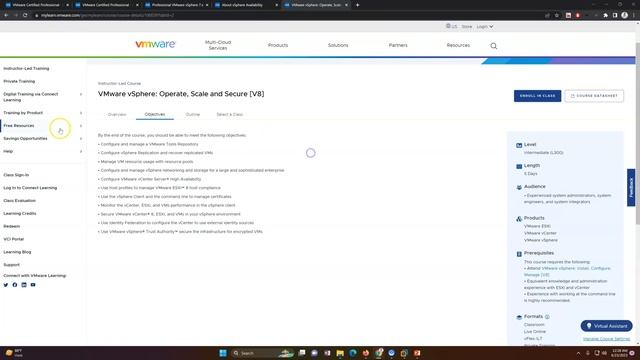Viewport: 640px width, 360px height.
Task: Open the Solutions menu
Action: [338, 45]
